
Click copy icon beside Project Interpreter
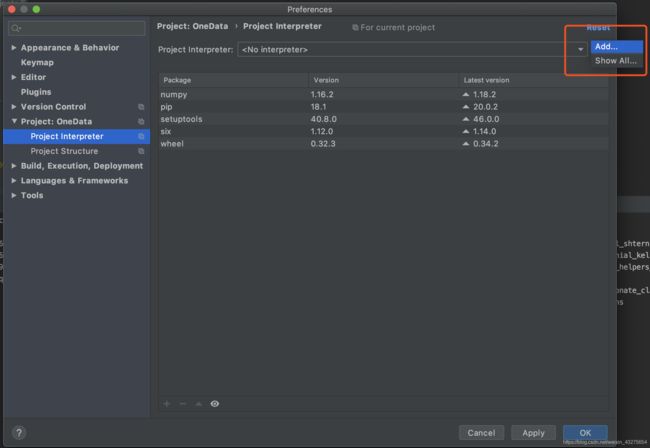coord(141,136)
